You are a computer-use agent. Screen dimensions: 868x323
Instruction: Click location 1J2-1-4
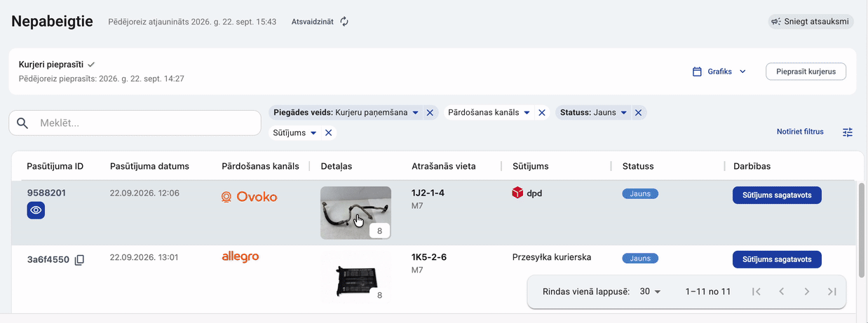428,193
